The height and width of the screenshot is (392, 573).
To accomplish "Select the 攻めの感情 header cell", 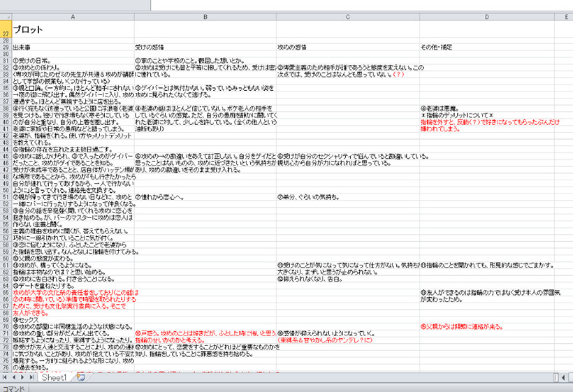I will (x=348, y=47).
